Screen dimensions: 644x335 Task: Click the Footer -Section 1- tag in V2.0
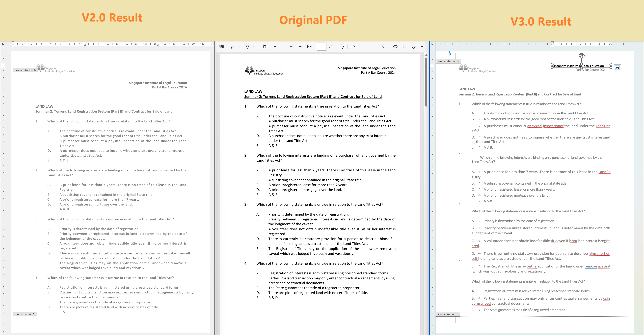click(x=25, y=314)
